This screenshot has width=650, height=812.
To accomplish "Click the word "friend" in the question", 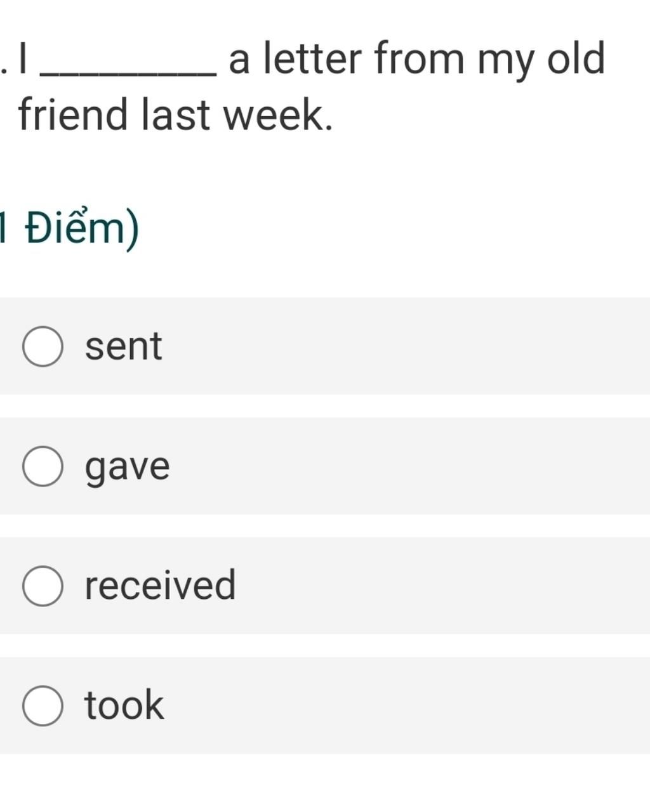I will tap(73, 114).
